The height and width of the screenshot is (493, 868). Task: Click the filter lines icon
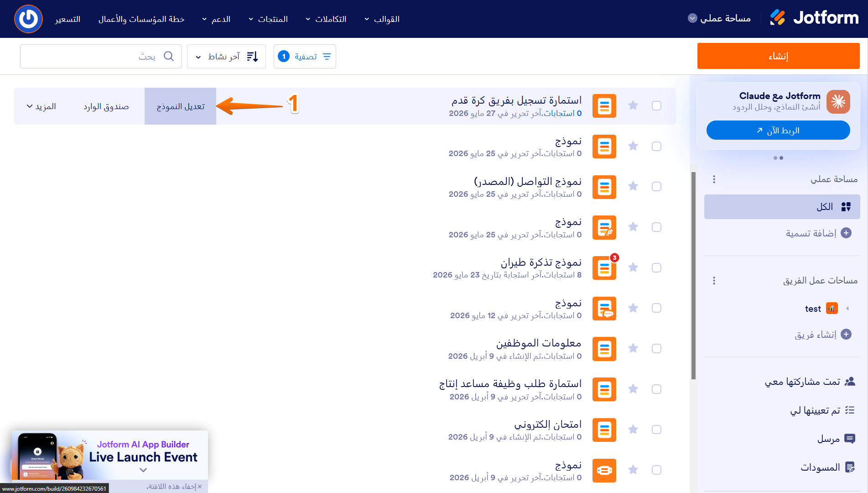tap(327, 56)
